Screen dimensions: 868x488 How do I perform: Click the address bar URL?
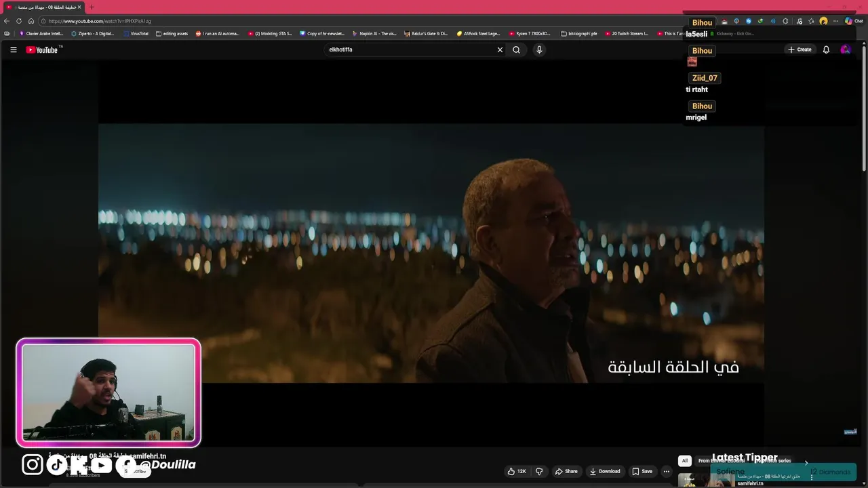point(100,21)
